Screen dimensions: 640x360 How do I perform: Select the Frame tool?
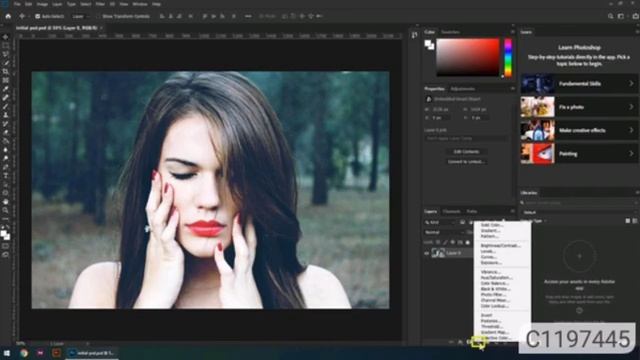tap(5, 80)
